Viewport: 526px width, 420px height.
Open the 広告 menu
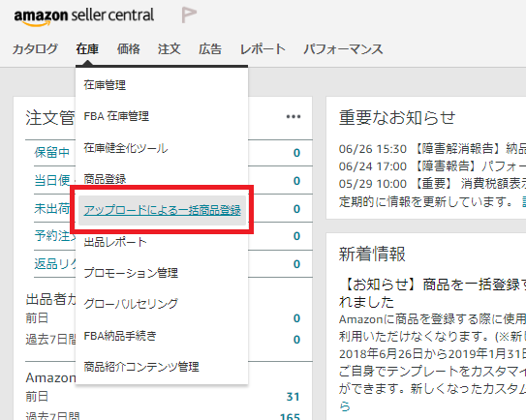point(210,49)
